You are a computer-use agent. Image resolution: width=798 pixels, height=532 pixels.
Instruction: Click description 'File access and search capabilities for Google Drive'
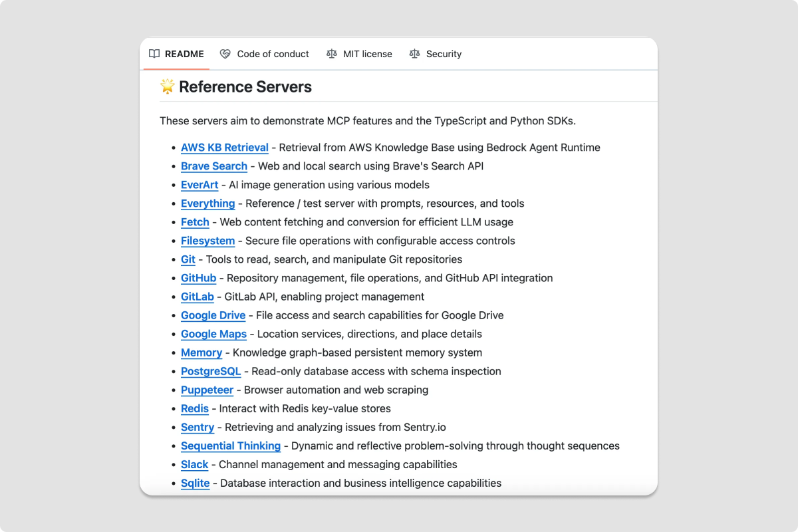coord(380,315)
